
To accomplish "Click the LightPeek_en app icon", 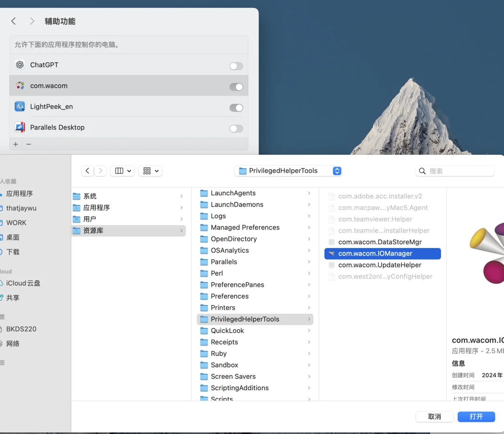I will 20,106.
